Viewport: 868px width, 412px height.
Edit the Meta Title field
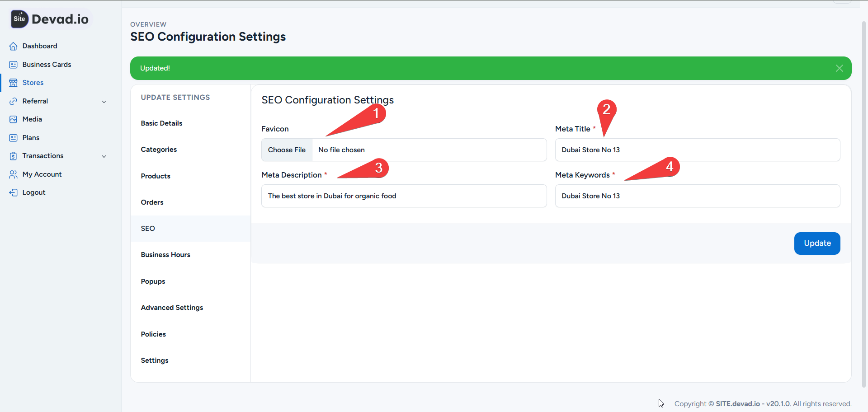pyautogui.click(x=697, y=150)
